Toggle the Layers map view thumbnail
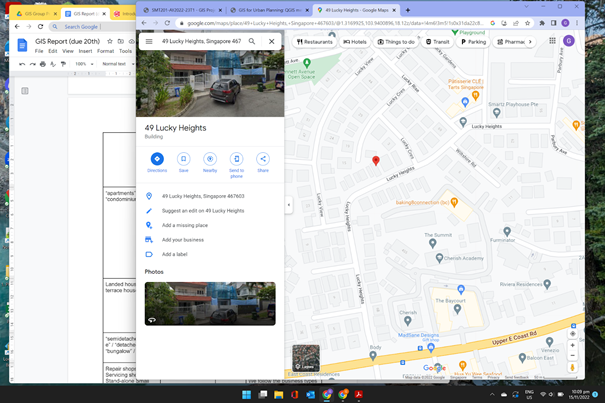Screen dimensions: 605x403 coord(306,358)
